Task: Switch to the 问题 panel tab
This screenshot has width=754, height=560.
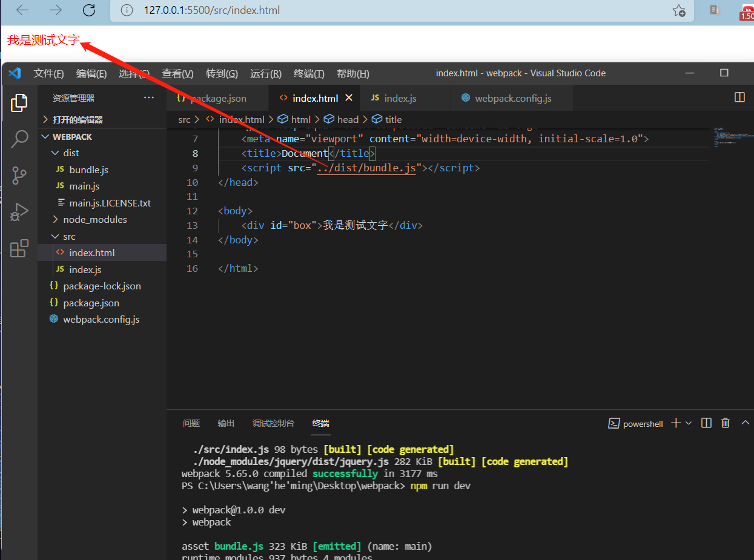Action: click(x=191, y=423)
